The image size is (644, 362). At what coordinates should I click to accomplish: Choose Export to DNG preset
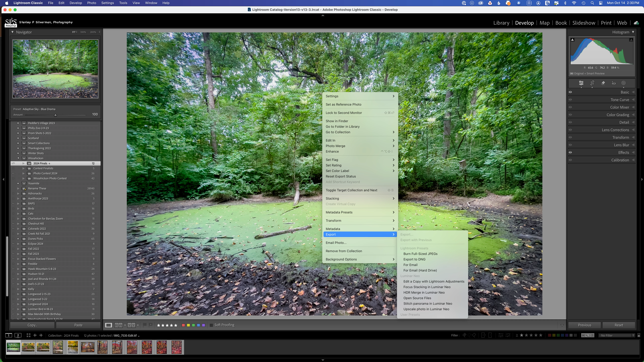pos(414,259)
